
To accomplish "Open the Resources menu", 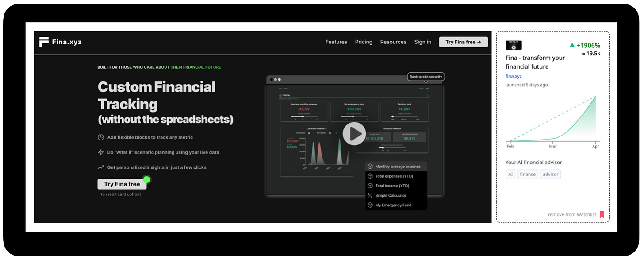I will pos(393,42).
